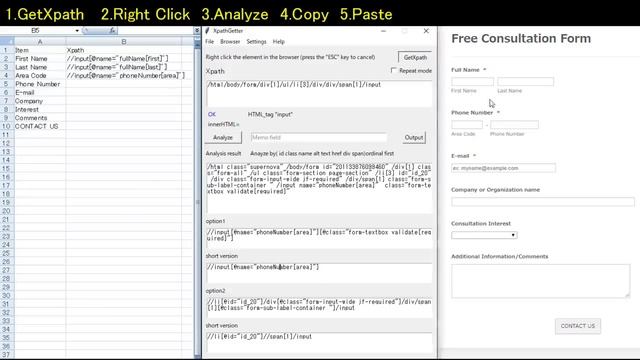Select the fullName[last] xpath cell

pos(124,67)
